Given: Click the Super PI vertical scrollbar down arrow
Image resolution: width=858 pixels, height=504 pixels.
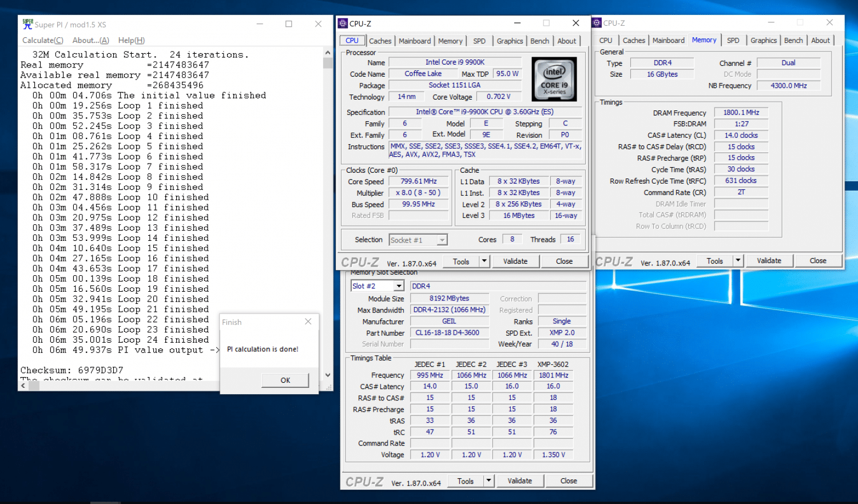Looking at the screenshot, I should 328,375.
